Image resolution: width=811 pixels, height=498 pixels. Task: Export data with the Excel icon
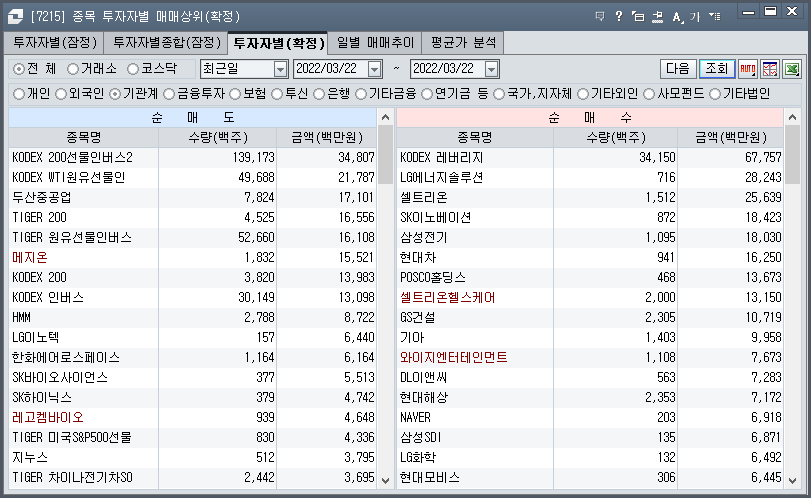coord(792,69)
